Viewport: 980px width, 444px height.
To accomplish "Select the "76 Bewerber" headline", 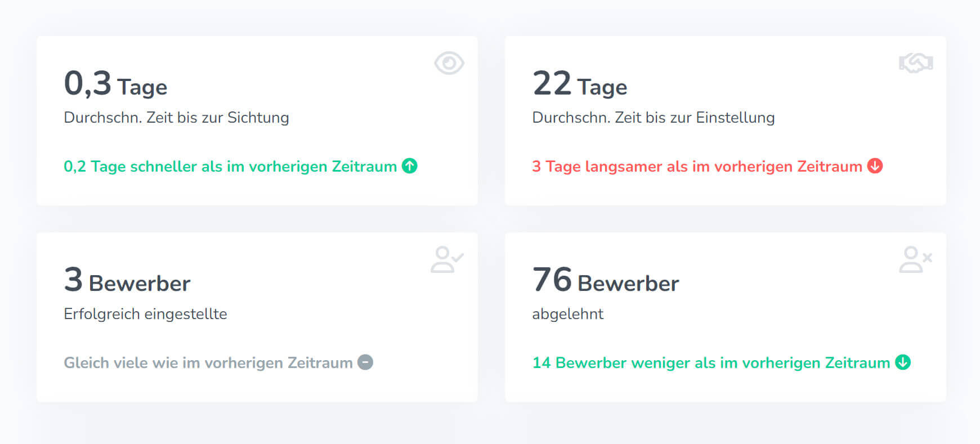I will point(605,281).
